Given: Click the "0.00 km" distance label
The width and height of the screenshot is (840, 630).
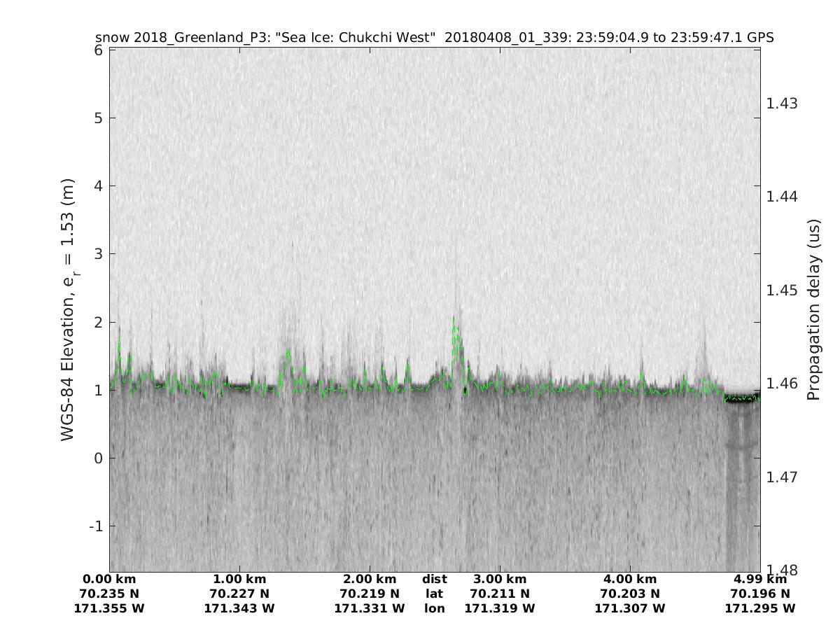Looking at the screenshot, I should [109, 579].
